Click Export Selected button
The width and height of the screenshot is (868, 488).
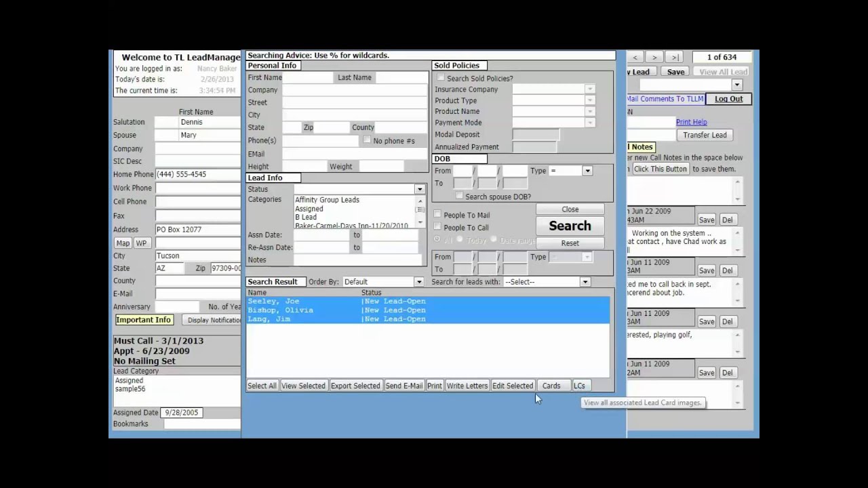point(355,386)
